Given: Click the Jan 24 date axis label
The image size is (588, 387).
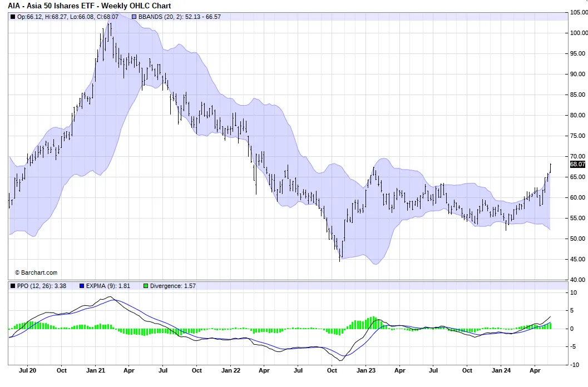Looking at the screenshot, I should (x=501, y=370).
